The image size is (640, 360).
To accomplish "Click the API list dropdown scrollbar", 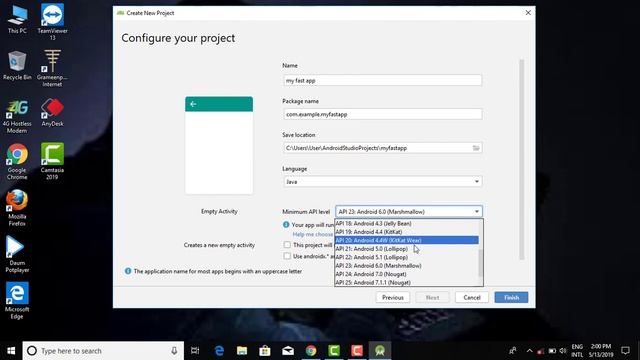I will point(480,262).
